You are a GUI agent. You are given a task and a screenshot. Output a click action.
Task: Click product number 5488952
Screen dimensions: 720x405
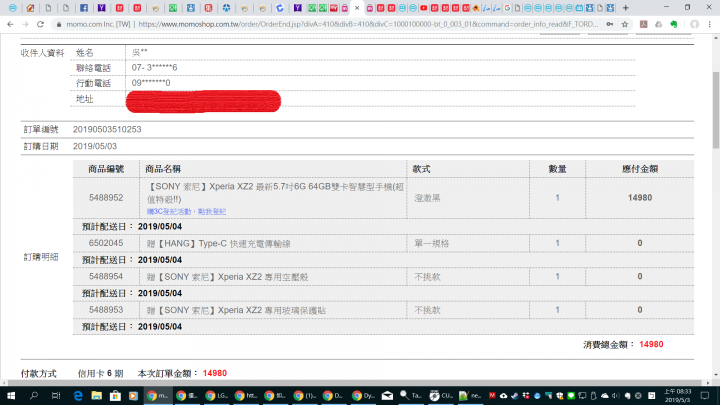pos(106,198)
